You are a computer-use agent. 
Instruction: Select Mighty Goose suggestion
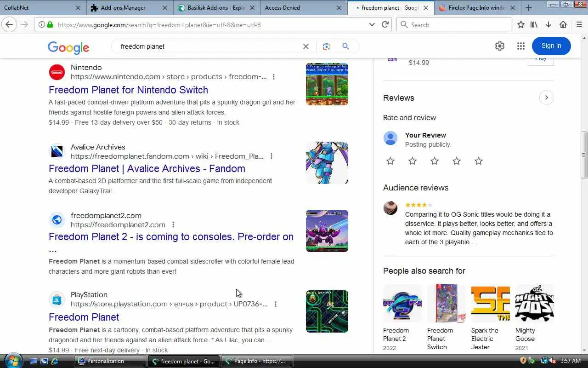(x=535, y=317)
